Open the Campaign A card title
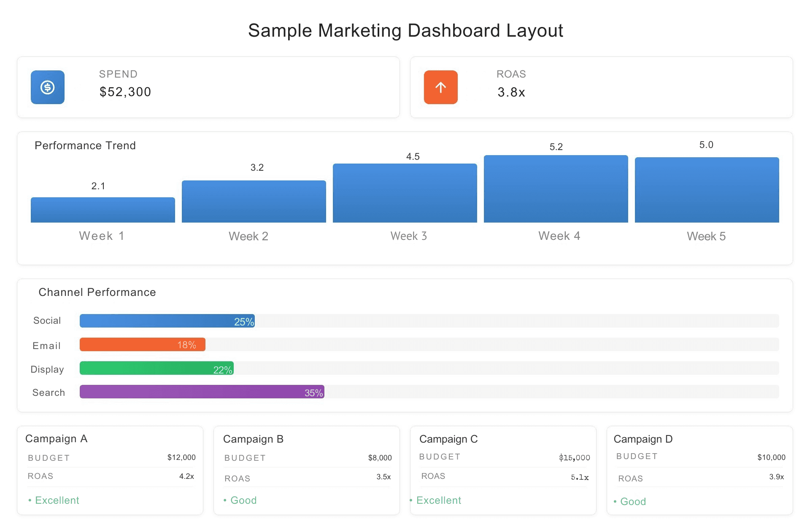Viewport: 810px width, 532px height. (x=56, y=439)
